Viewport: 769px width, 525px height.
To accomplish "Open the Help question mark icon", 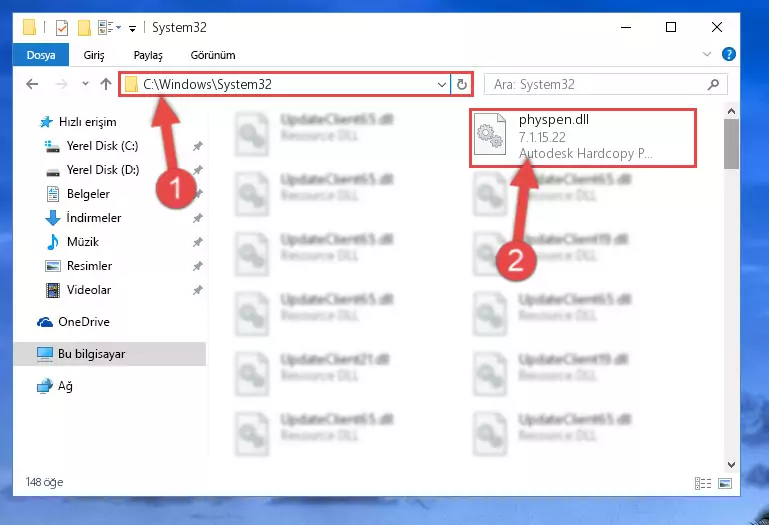I will point(728,54).
